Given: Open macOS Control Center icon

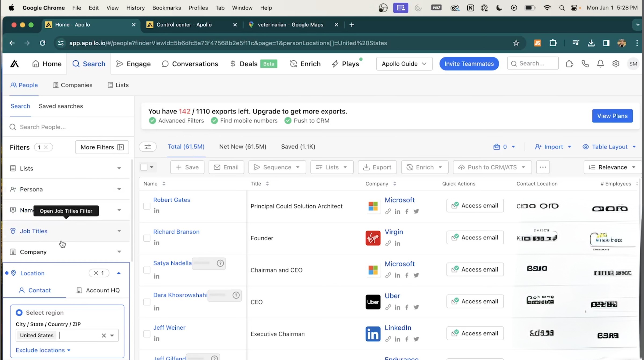Looking at the screenshot, I should point(574,8).
